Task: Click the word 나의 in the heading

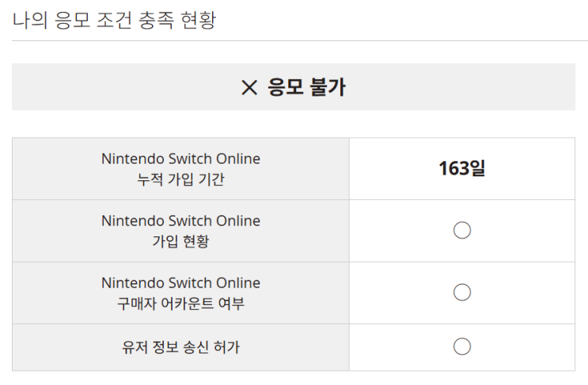Action: (29, 21)
